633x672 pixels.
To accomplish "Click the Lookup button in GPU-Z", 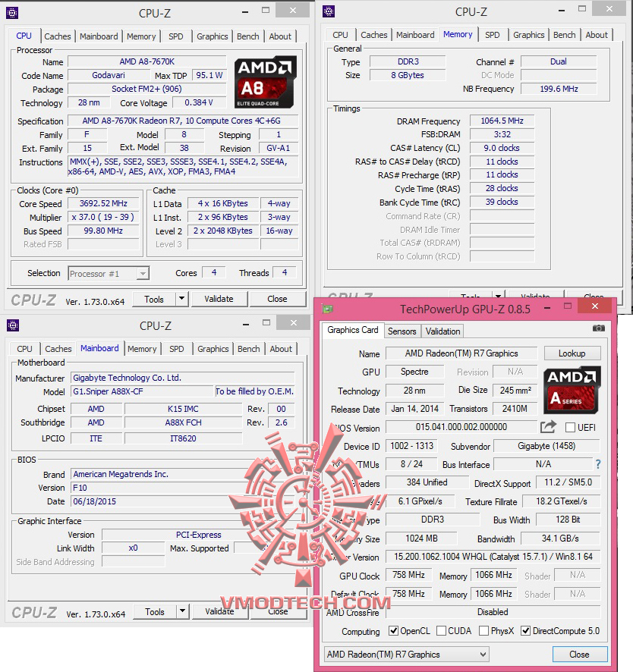I will 572,353.
